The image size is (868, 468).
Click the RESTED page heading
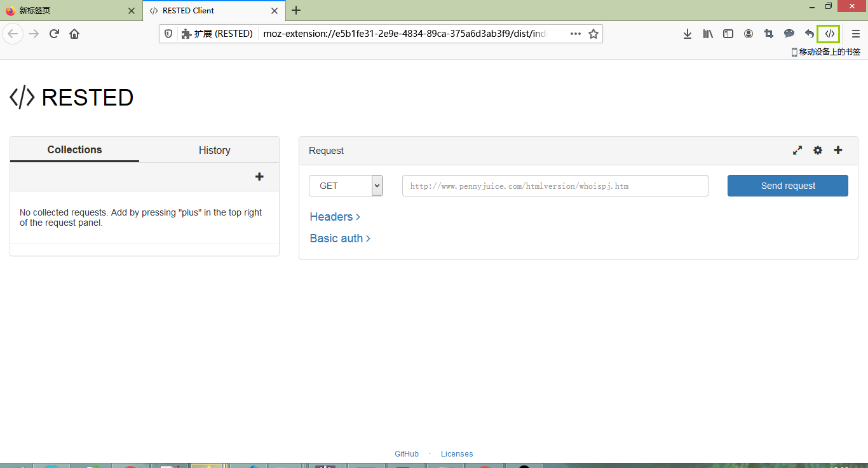[x=88, y=97]
